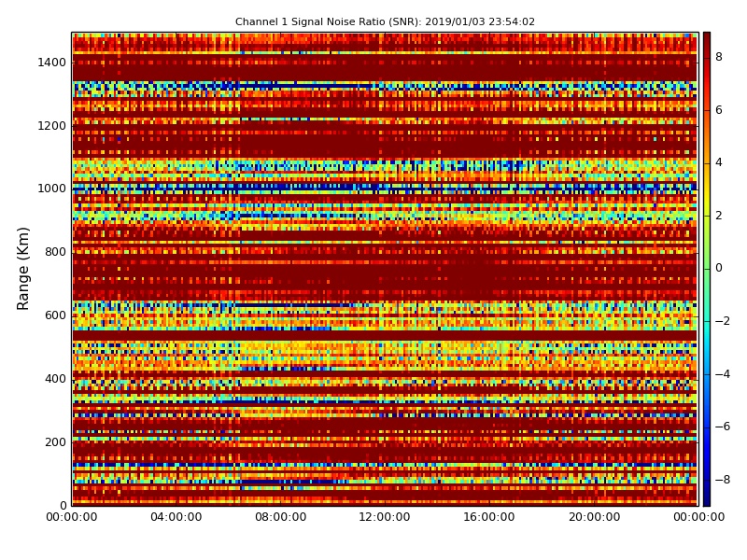
Task: Click the colorbar label −2
Action: [723, 321]
